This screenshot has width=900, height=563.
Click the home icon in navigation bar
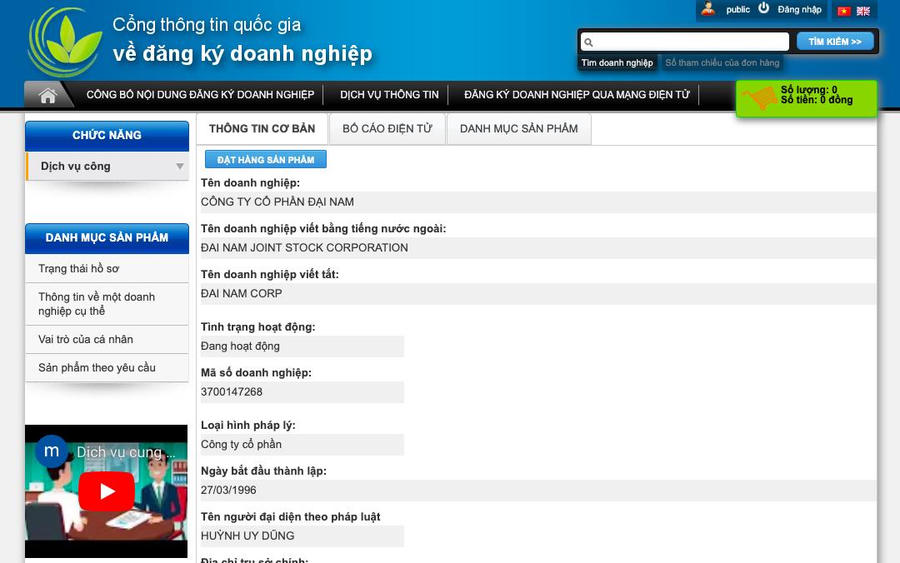pos(47,96)
